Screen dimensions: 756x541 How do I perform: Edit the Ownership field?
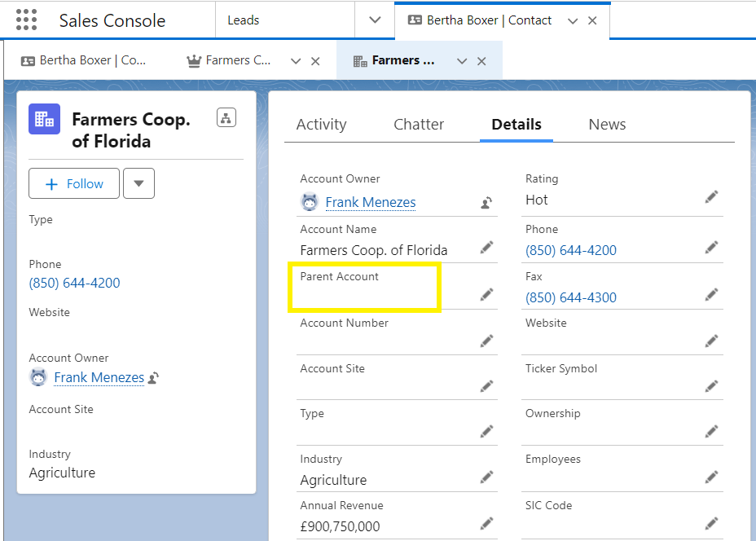[x=712, y=431]
